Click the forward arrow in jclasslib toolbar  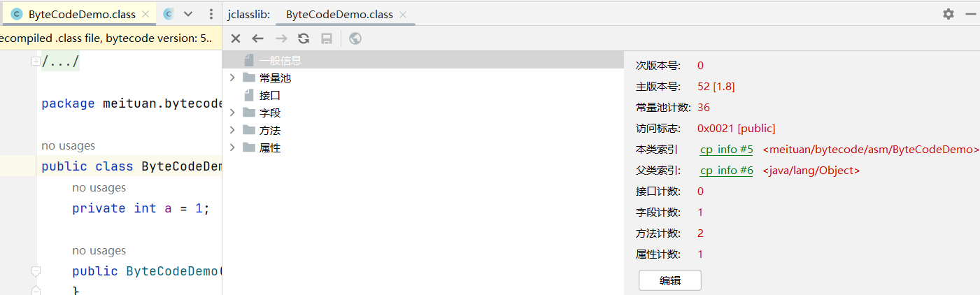(x=281, y=39)
